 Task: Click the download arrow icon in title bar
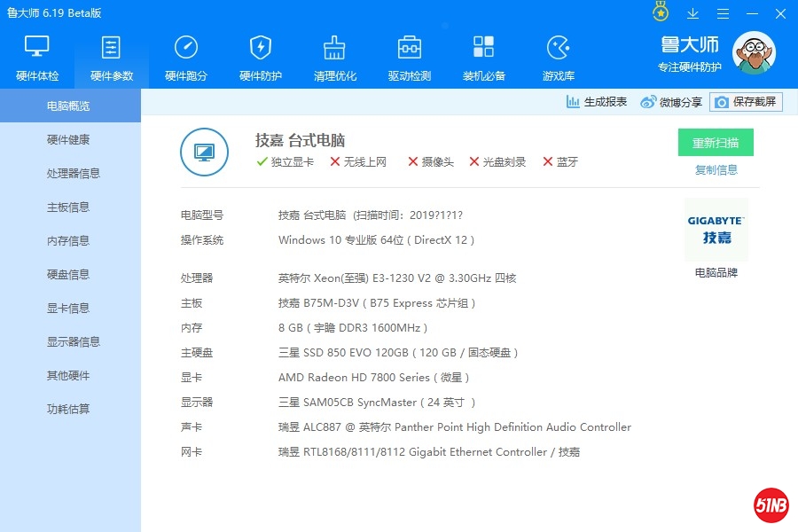(693, 13)
